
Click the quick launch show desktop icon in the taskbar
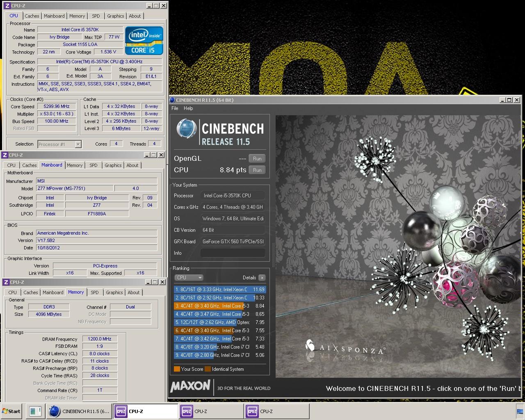[x=35, y=411]
